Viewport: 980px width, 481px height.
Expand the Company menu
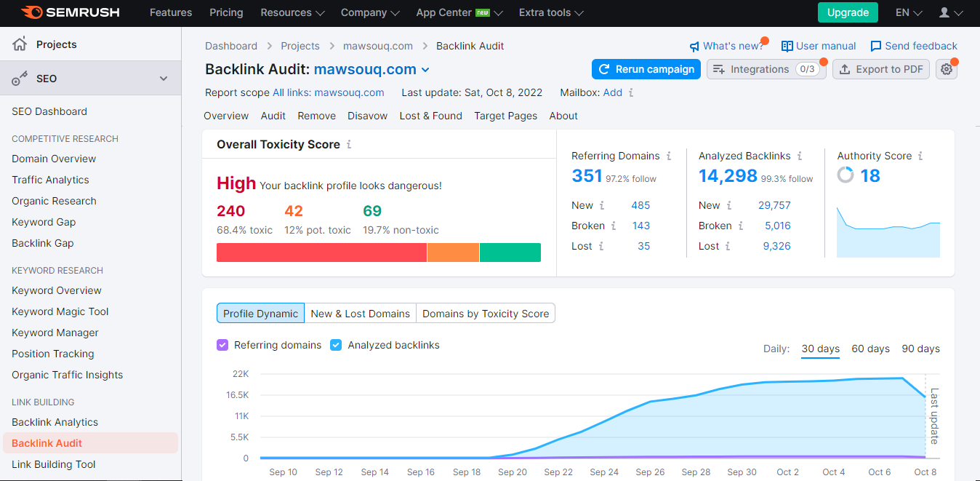coord(370,12)
